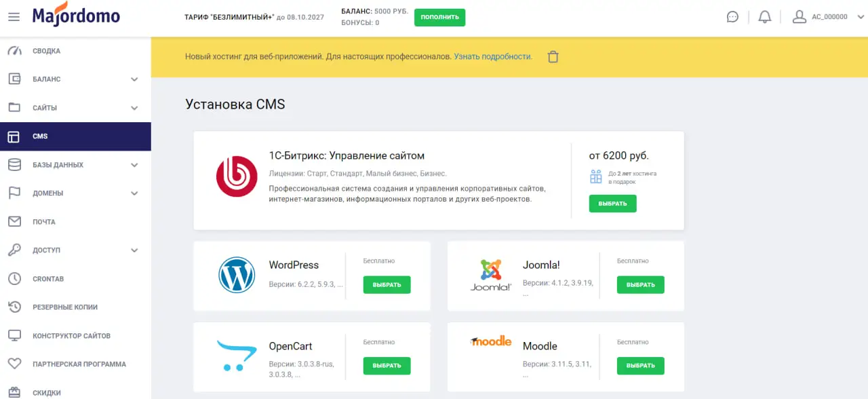Click the Bitrix Лицензии description line
868x399 pixels.
[x=358, y=174]
